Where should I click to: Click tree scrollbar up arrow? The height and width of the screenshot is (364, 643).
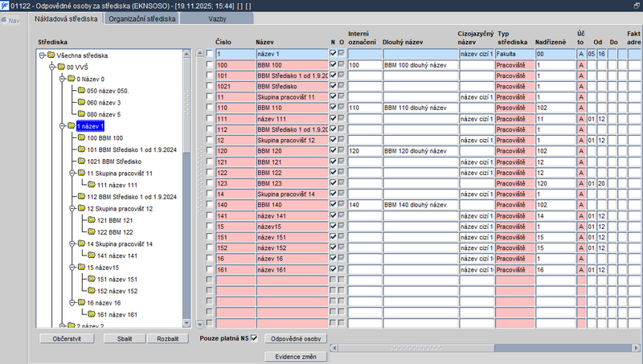[186, 53]
